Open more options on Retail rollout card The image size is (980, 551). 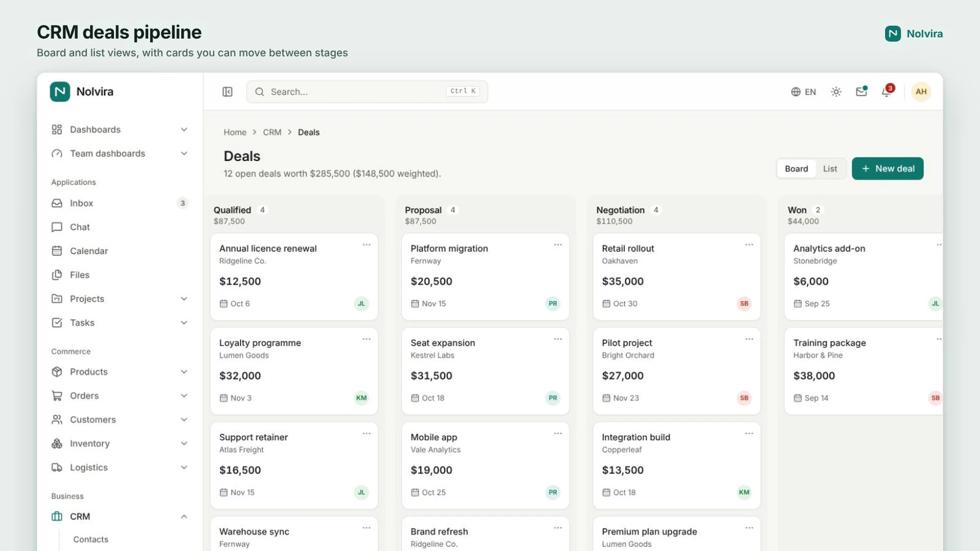coord(749,245)
